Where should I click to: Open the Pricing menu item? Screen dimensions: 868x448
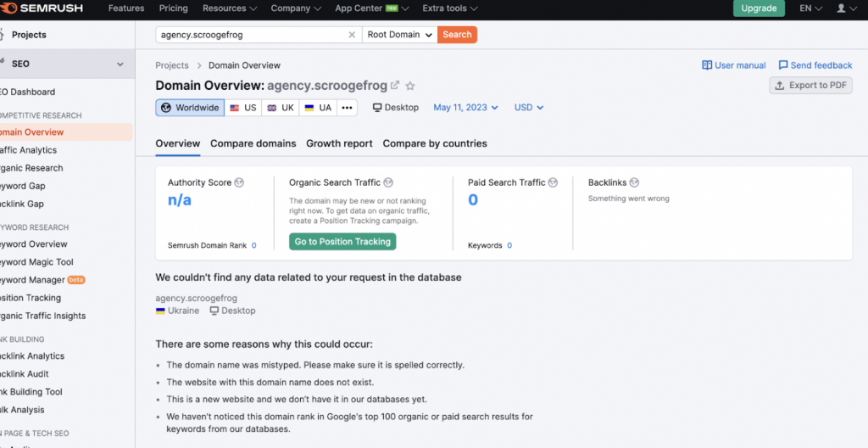pos(173,8)
